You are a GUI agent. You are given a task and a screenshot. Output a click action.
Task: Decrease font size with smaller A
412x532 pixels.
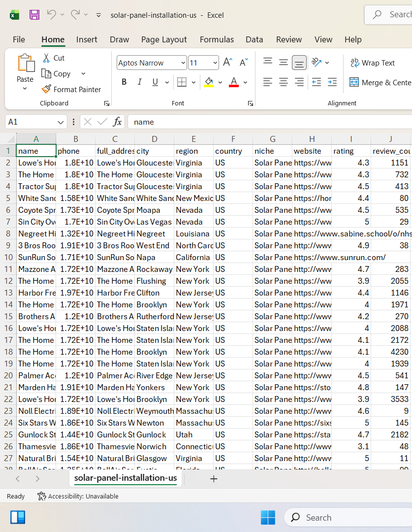244,63
